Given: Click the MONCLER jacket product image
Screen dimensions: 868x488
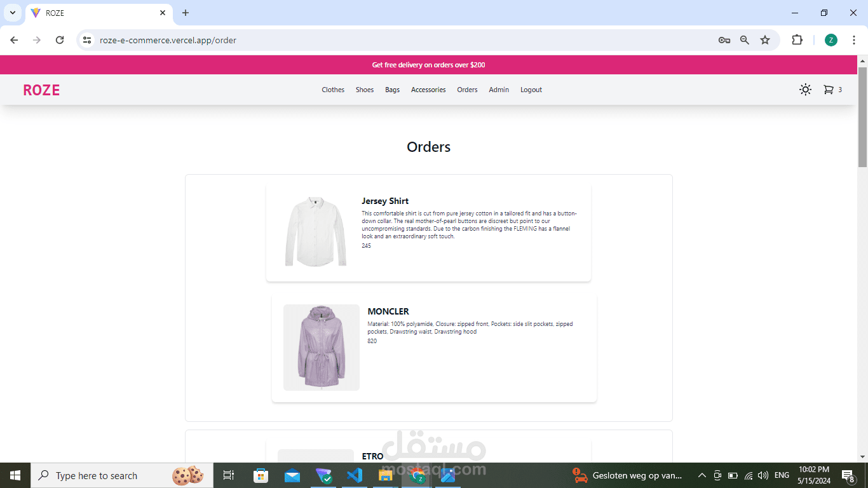Looking at the screenshot, I should tap(322, 348).
